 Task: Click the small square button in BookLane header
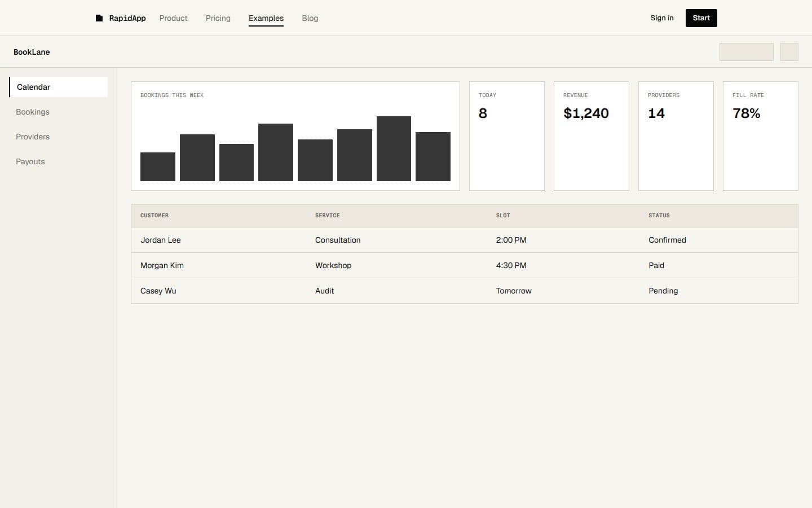789,52
